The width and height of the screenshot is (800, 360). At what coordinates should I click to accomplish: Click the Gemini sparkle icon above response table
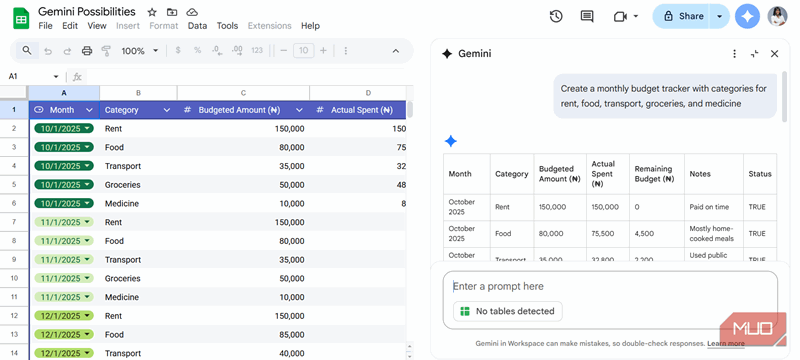point(450,141)
